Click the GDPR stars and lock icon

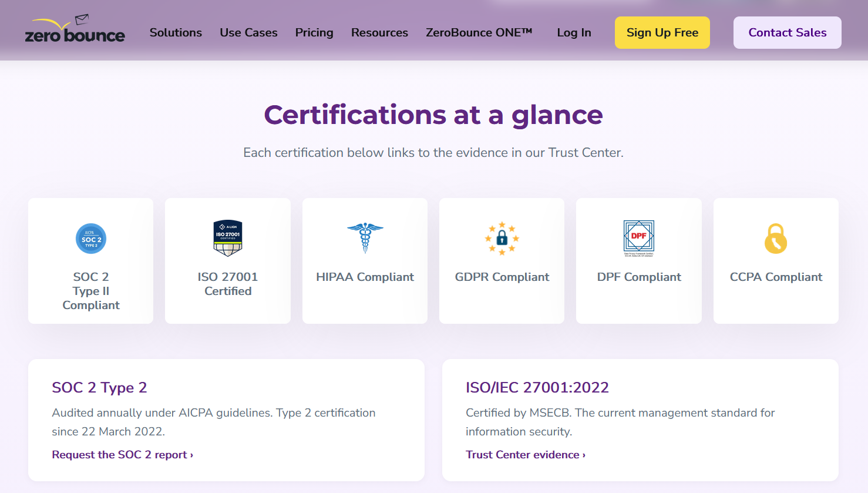(502, 238)
